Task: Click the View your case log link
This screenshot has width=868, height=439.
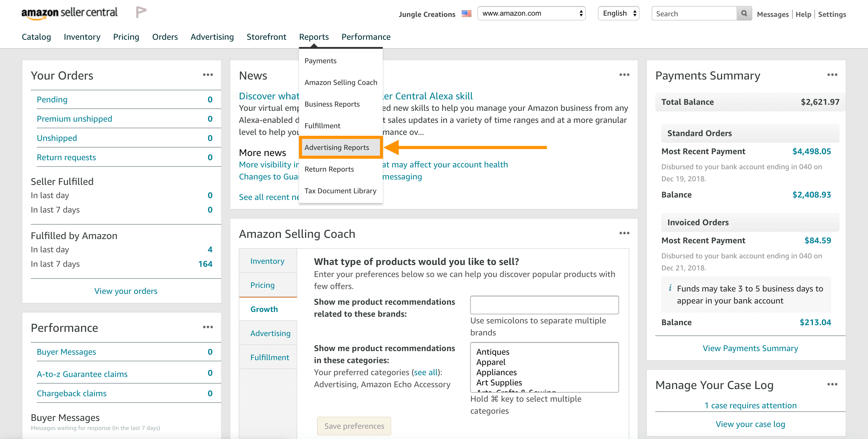Action: pyautogui.click(x=750, y=424)
